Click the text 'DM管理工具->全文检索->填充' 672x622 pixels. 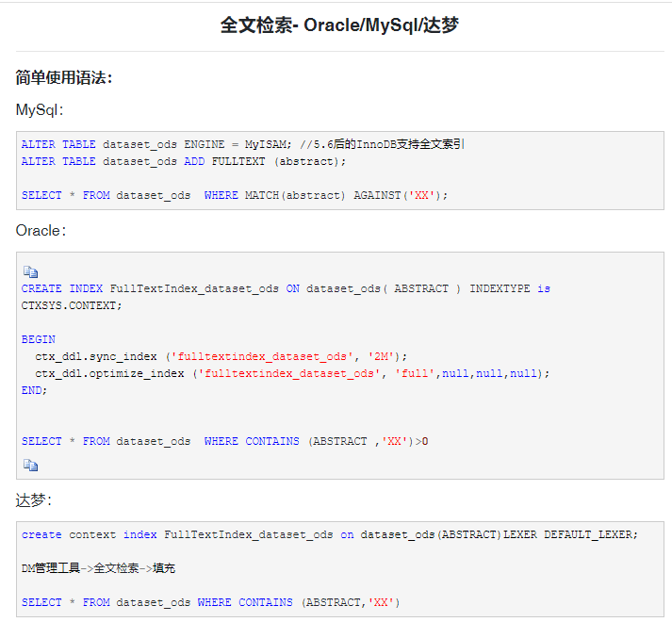[x=98, y=568]
